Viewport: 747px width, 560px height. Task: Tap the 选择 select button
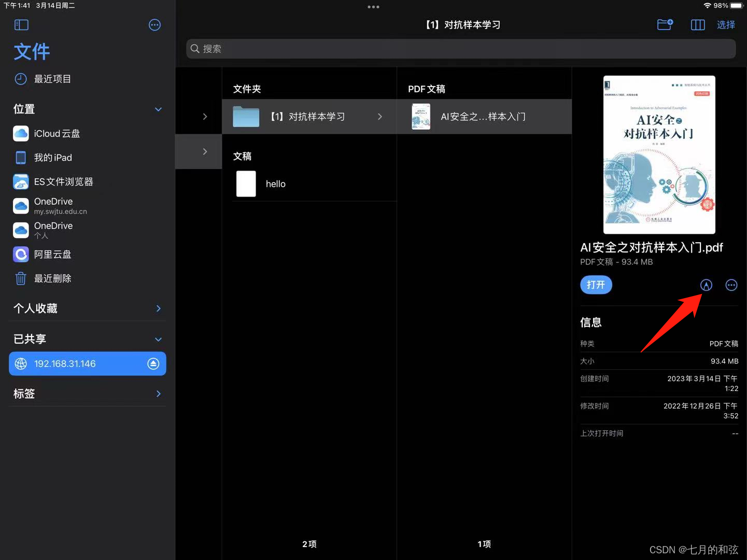click(x=726, y=25)
